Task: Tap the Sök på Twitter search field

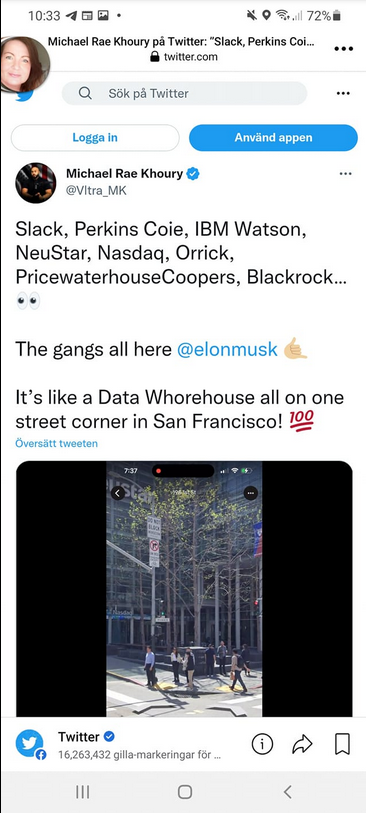Action: click(185, 93)
